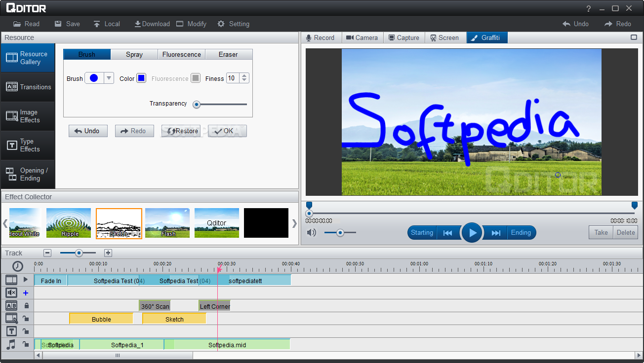Open the help question mark icon
The image size is (644, 363).
[x=589, y=8]
